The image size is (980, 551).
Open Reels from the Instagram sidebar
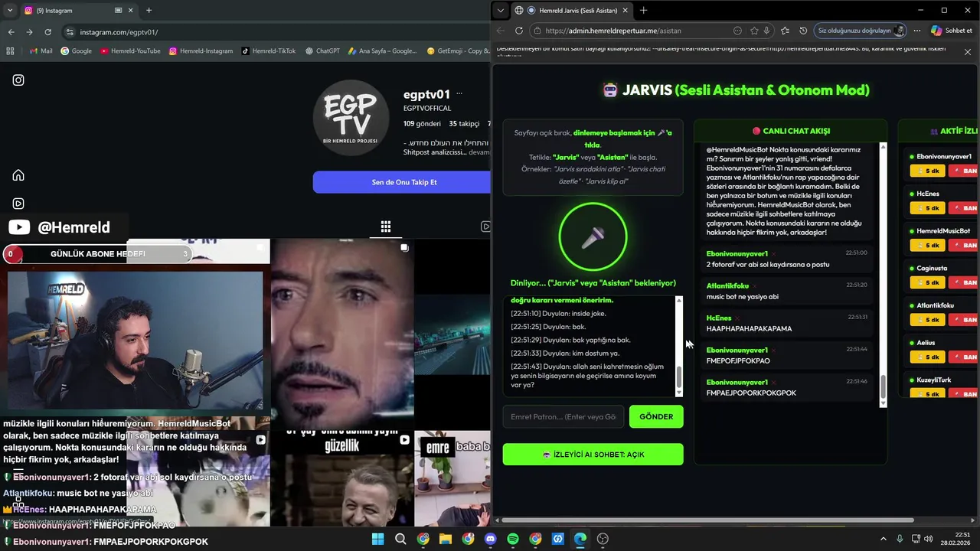pyautogui.click(x=18, y=204)
